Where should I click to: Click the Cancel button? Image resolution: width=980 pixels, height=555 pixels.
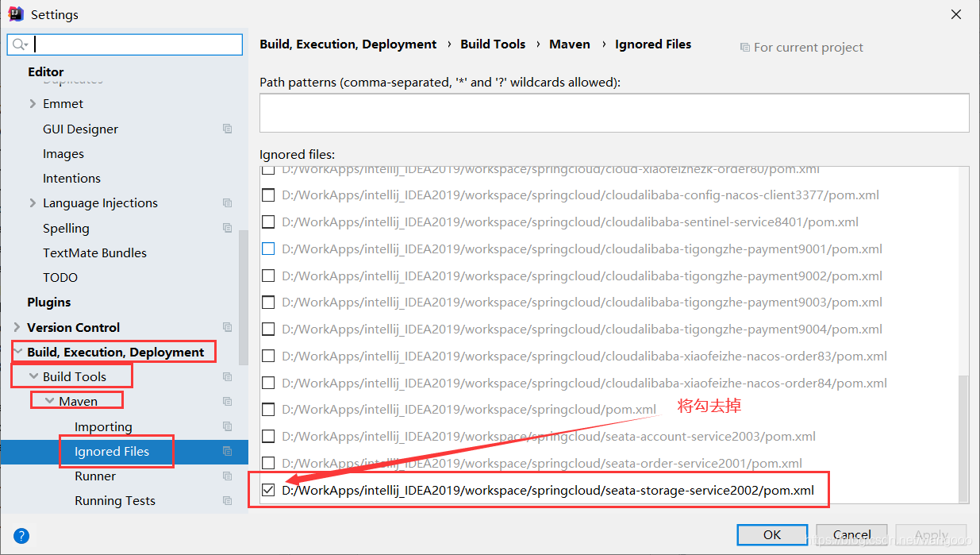click(851, 534)
